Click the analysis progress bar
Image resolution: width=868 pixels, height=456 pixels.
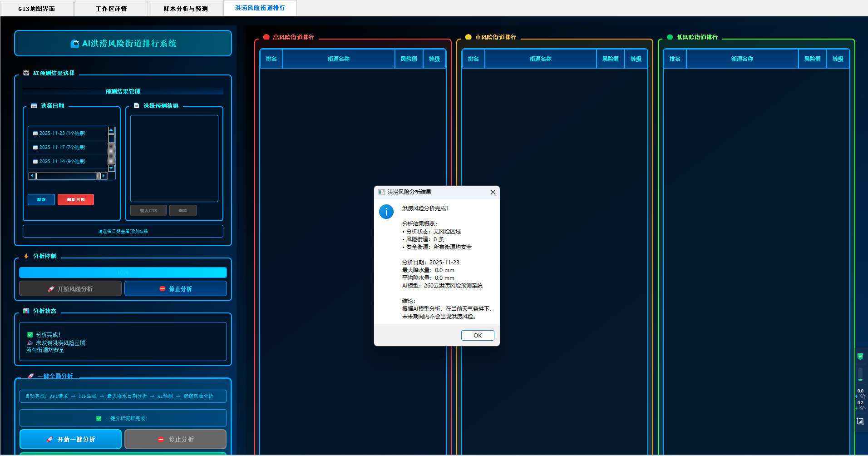(123, 273)
